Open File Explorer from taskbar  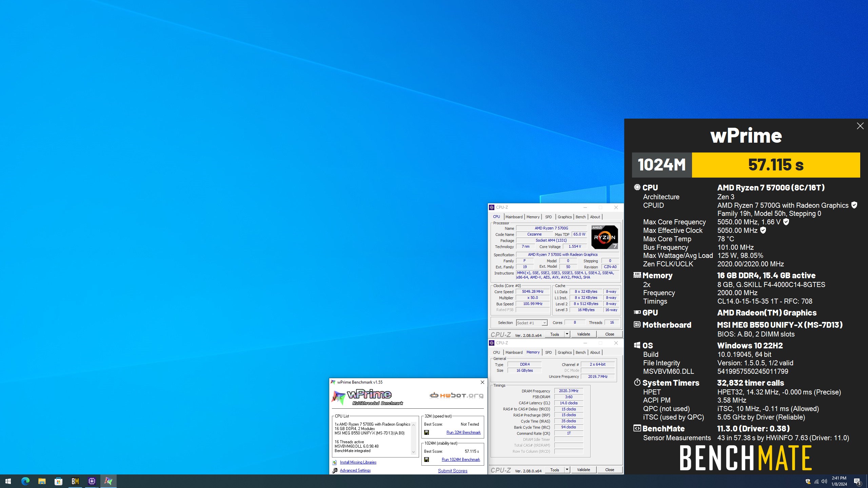coord(42,481)
